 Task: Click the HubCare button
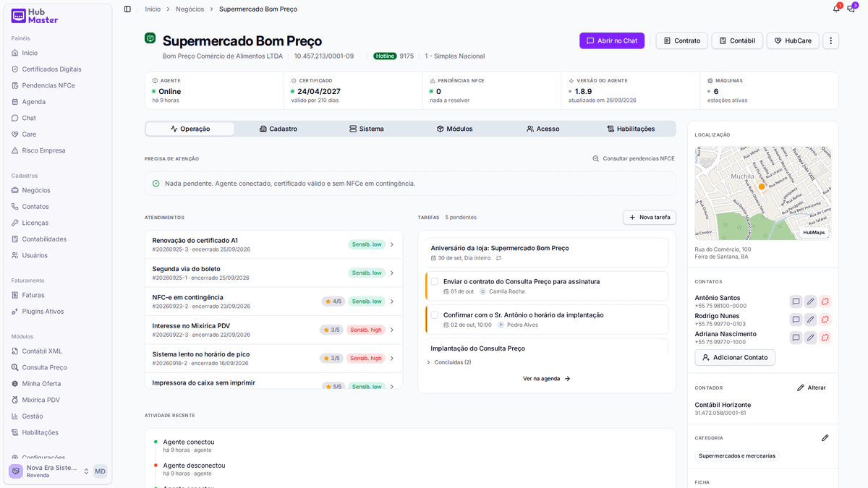coord(793,41)
